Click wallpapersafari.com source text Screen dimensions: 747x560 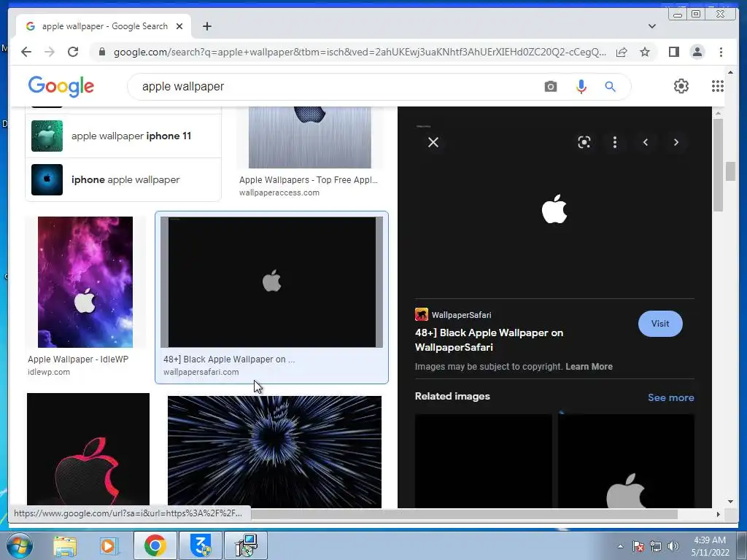[x=201, y=373]
